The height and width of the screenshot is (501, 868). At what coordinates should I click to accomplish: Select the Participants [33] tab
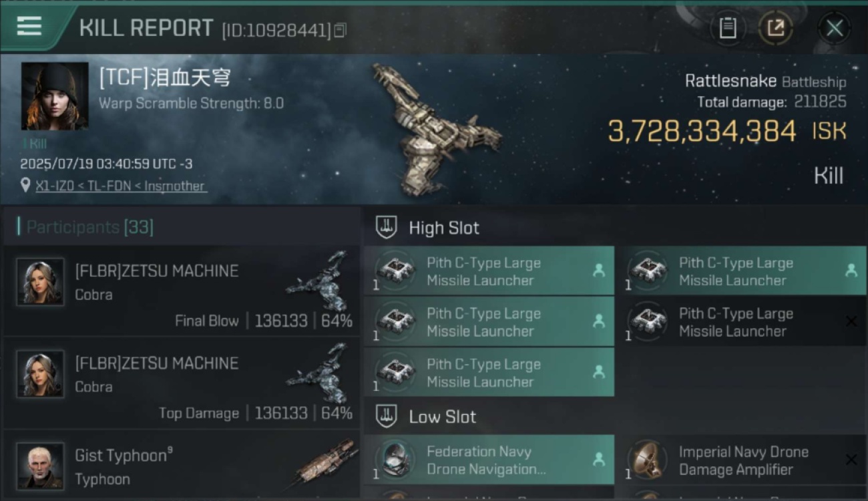90,227
